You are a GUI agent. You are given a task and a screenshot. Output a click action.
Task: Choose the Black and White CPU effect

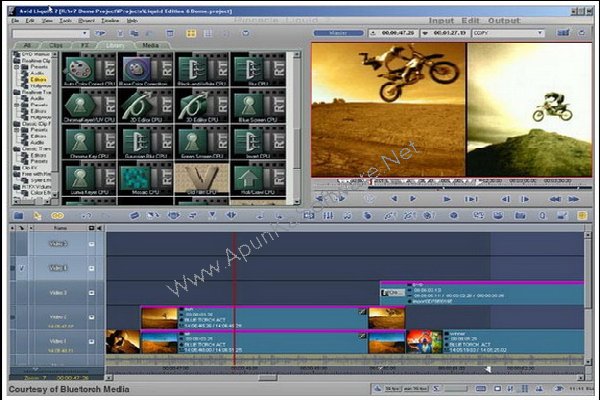coord(202,69)
